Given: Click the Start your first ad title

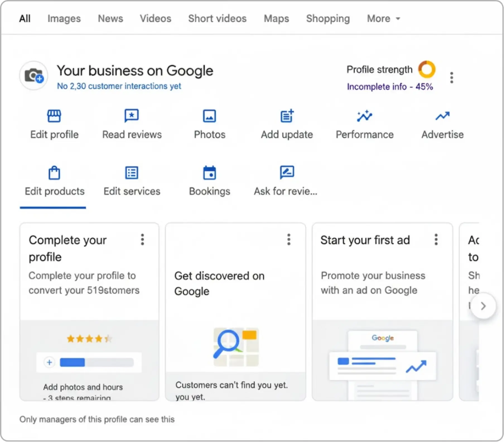Looking at the screenshot, I should click(365, 240).
